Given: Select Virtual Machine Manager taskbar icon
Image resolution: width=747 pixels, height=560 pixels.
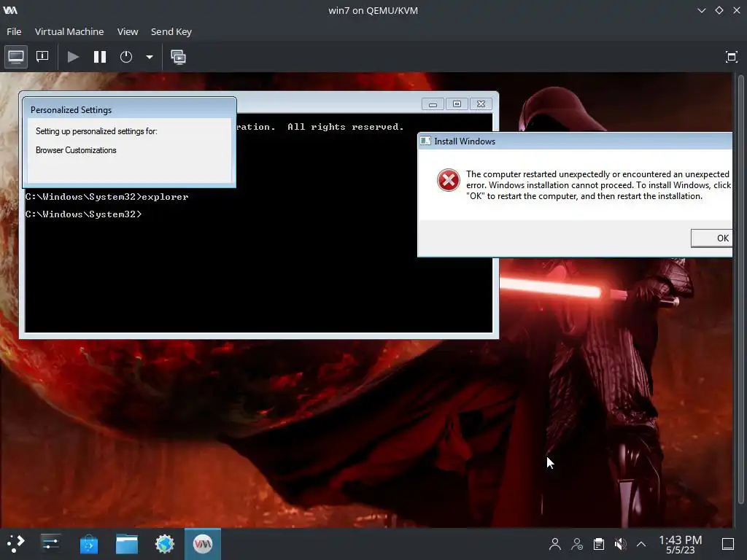Looking at the screenshot, I should click(203, 544).
